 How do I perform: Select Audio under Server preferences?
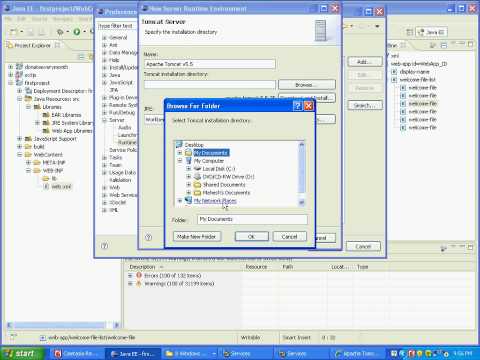tap(125, 127)
